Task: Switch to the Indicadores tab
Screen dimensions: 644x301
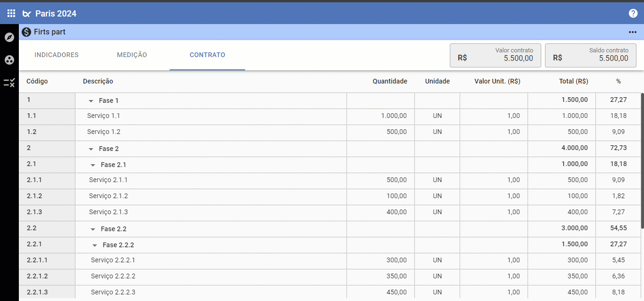Action: [57, 55]
